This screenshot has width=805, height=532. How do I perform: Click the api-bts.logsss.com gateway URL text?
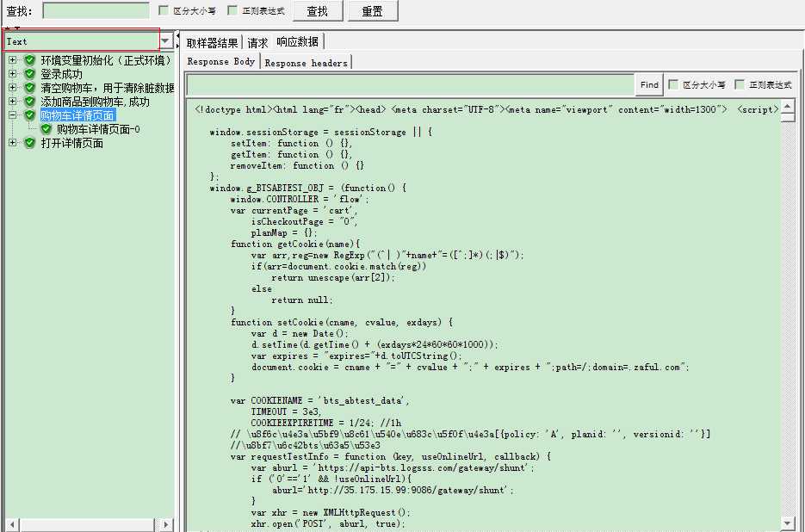coord(424,467)
